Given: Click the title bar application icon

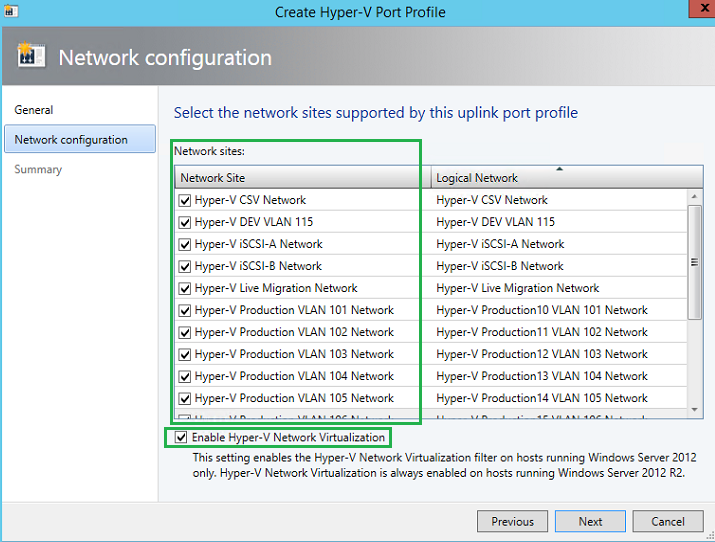Looking at the screenshot, I should point(10,11).
